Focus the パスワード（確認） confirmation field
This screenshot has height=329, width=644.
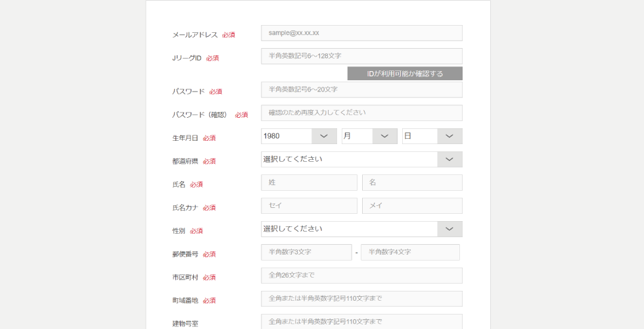361,113
